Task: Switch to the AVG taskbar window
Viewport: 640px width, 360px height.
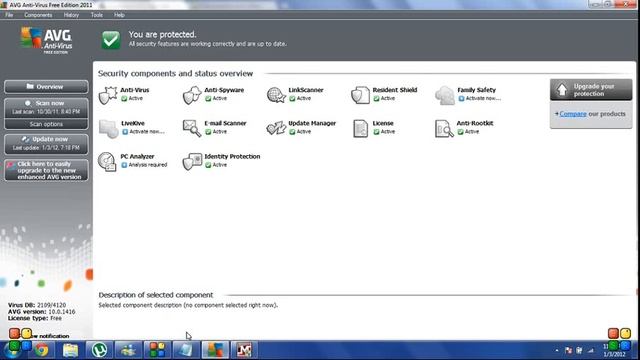Action: point(215,350)
